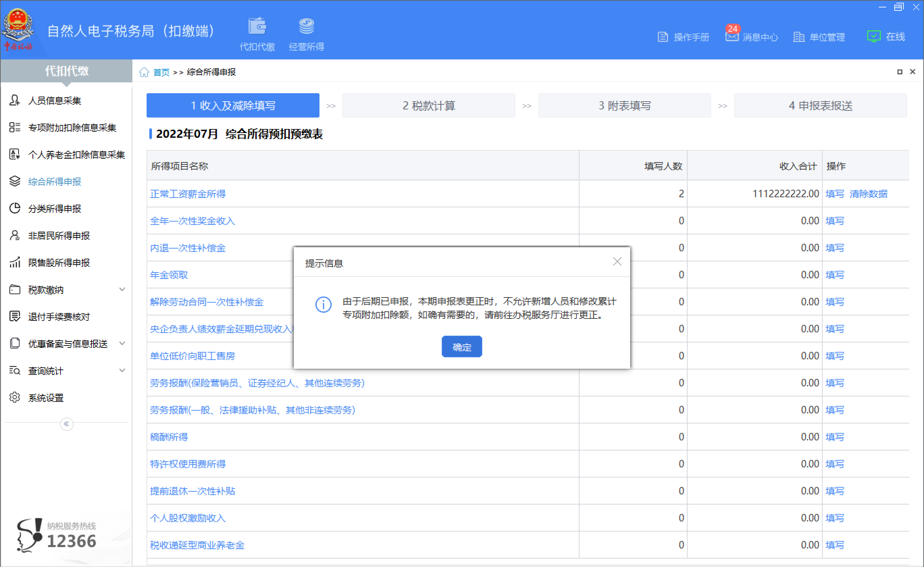
Task: Click the 查询统计 search list icon
Action: pos(15,370)
